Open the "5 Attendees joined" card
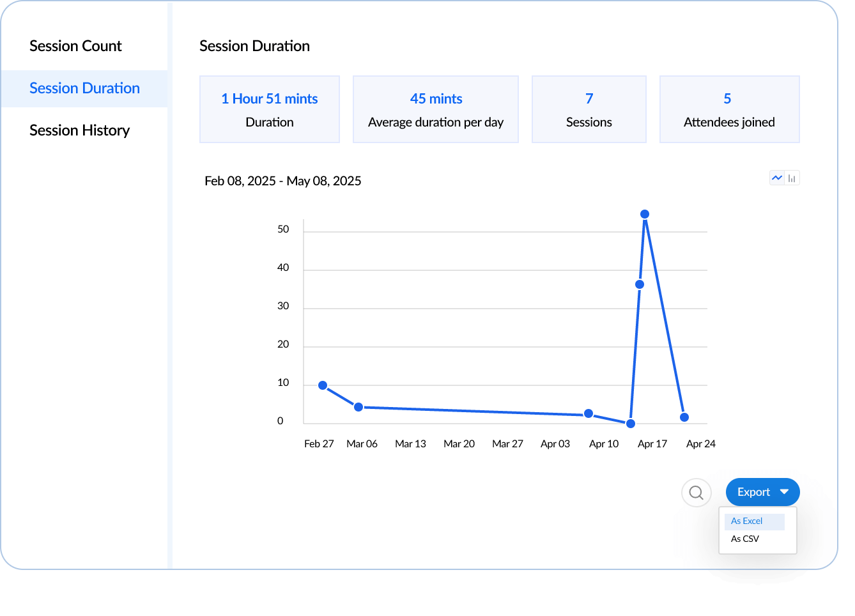This screenshot has height=616, width=855. pyautogui.click(x=729, y=109)
